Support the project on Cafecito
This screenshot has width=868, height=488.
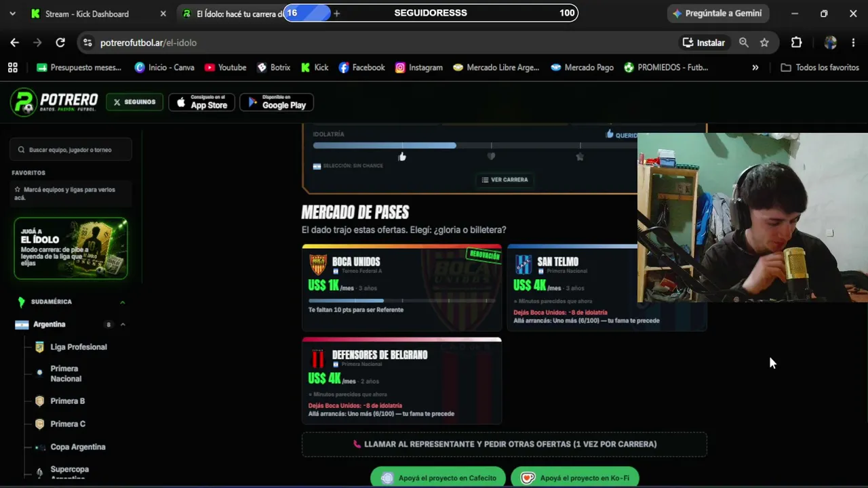point(438,478)
